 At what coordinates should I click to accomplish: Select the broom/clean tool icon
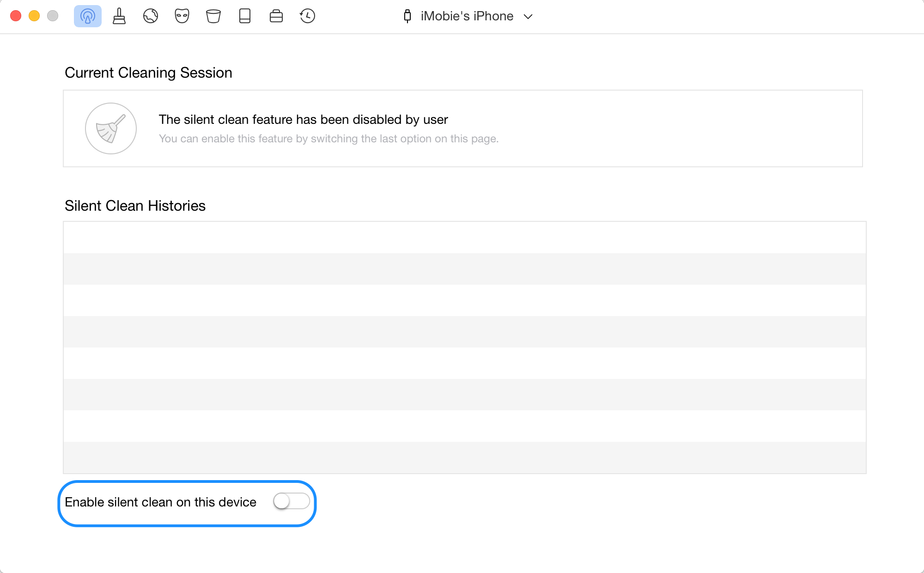[x=119, y=17]
